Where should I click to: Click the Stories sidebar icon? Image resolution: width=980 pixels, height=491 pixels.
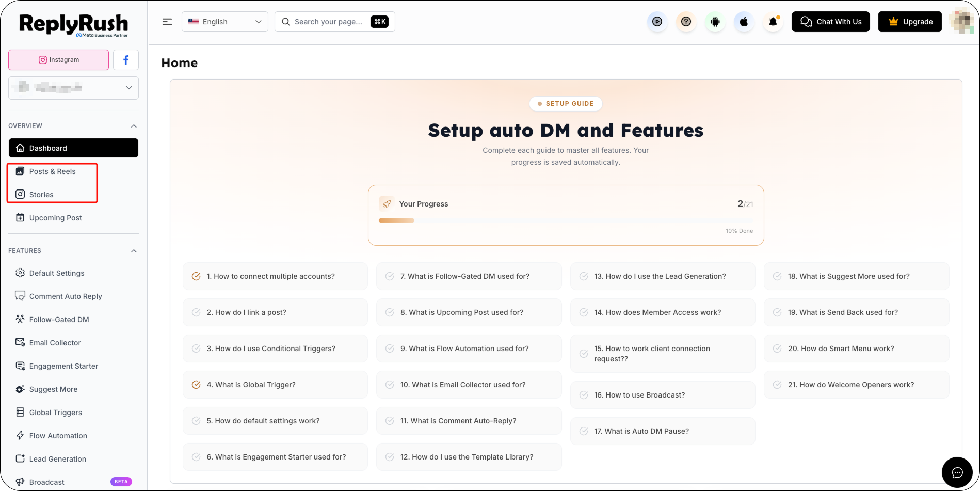[x=20, y=194]
